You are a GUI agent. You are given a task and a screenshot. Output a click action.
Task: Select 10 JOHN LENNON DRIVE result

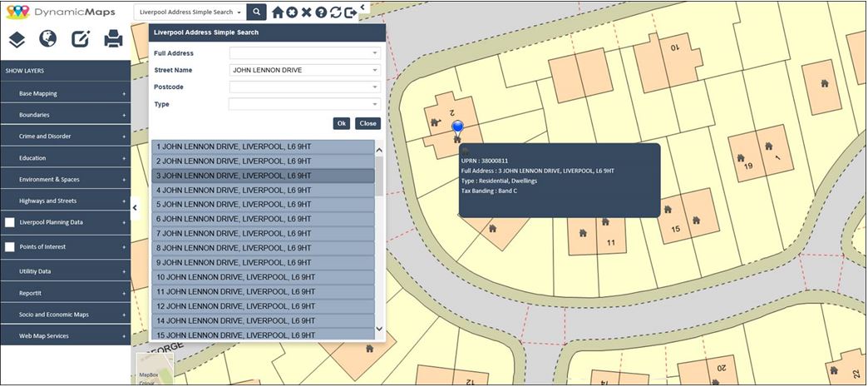pyautogui.click(x=263, y=276)
